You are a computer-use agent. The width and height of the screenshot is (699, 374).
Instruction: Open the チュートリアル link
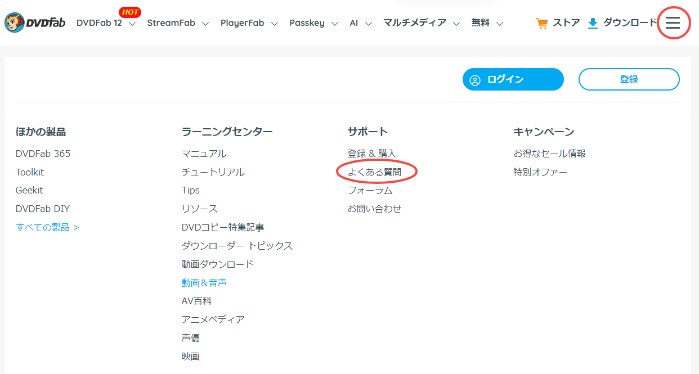213,172
